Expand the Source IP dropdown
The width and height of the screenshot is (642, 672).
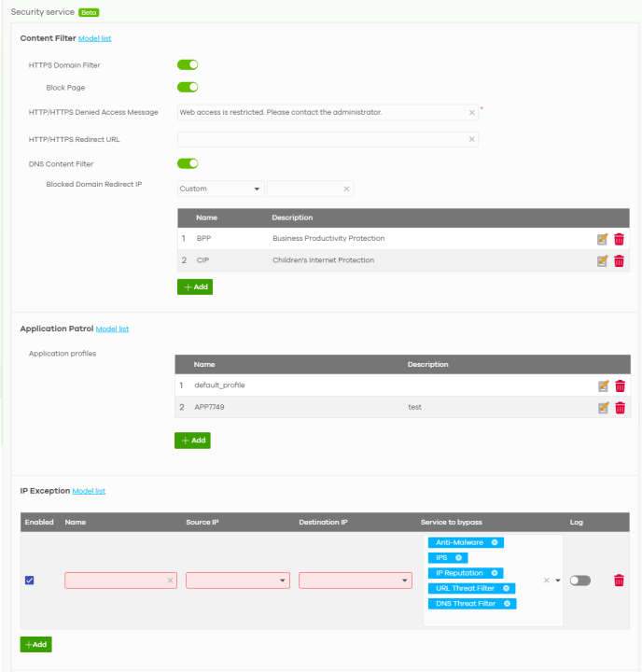[x=238, y=581]
